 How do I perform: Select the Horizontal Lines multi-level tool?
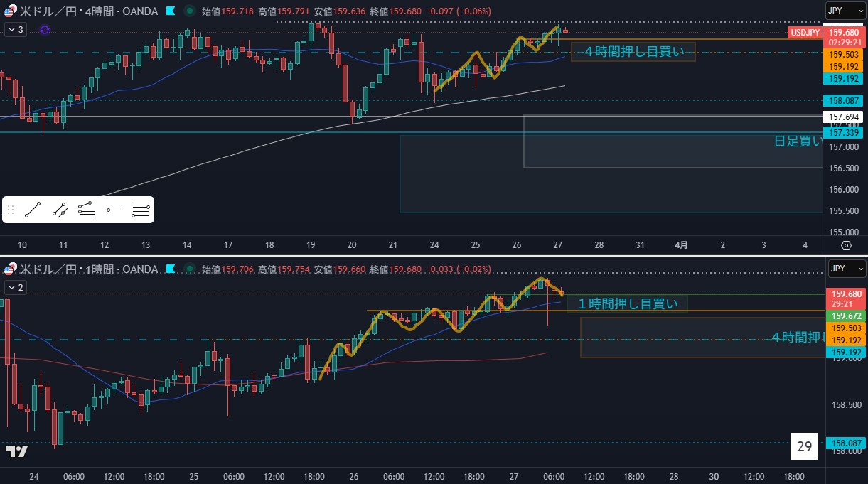coord(141,210)
